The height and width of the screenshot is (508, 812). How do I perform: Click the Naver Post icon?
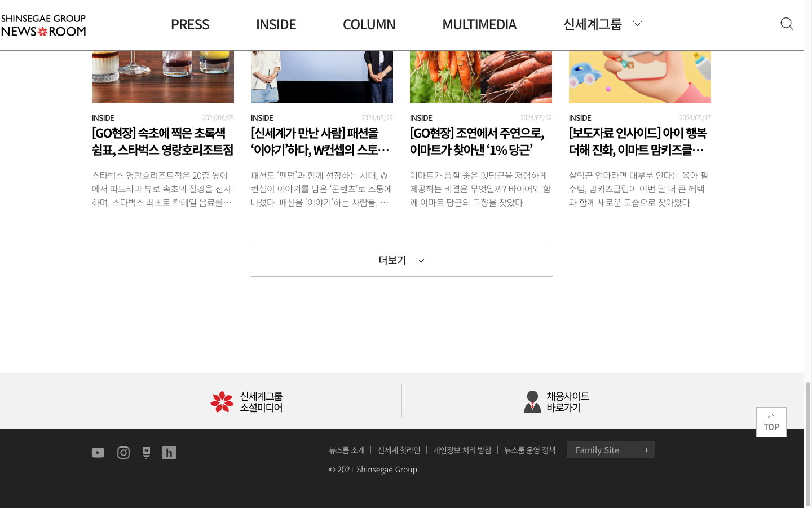point(146,453)
